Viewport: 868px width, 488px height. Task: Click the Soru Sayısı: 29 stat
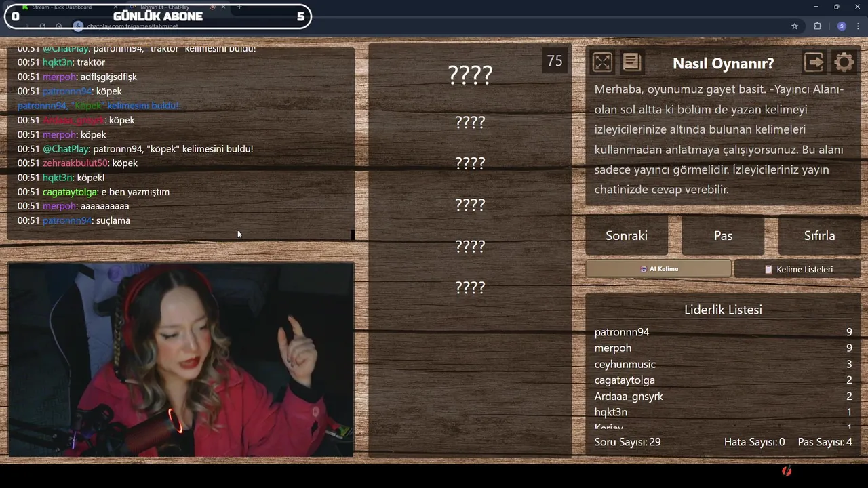tap(627, 442)
